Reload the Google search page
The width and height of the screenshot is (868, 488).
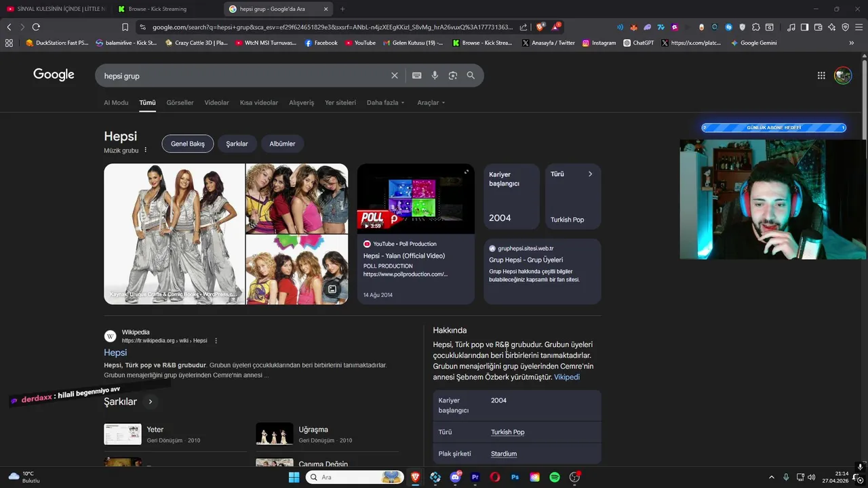coord(36,27)
